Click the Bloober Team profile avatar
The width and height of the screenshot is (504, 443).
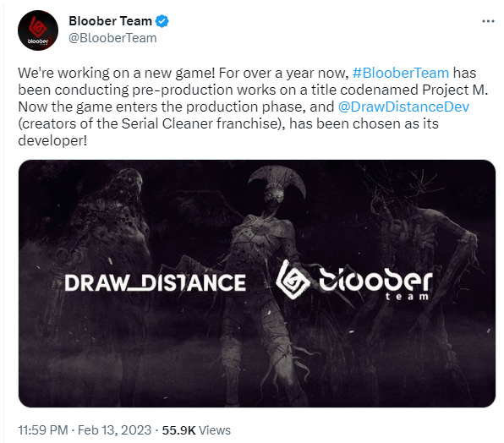tap(38, 30)
